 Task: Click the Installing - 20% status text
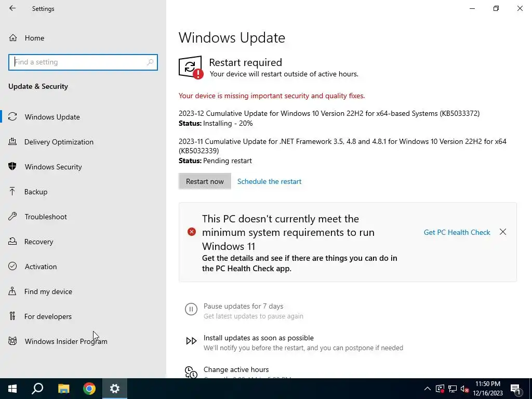(x=228, y=123)
